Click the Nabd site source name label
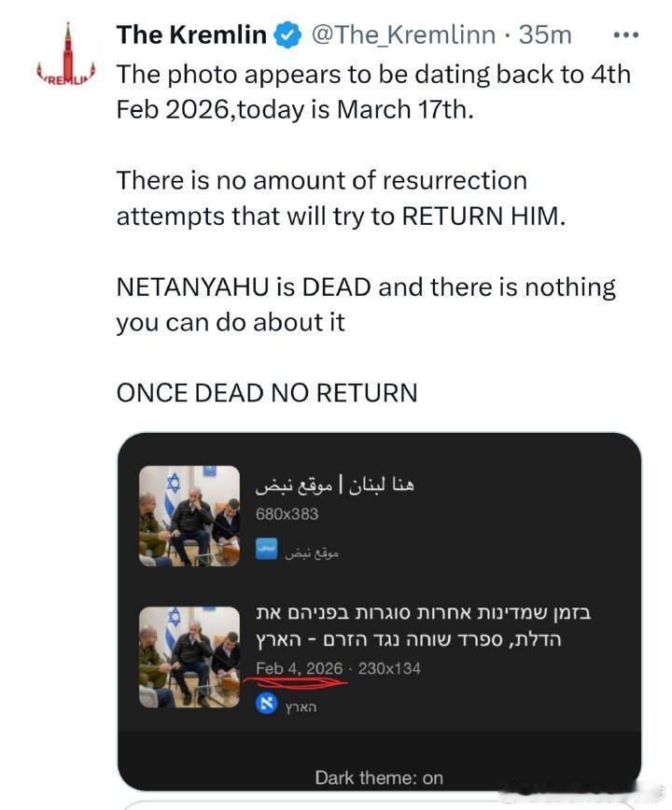672x810 pixels. (312, 553)
